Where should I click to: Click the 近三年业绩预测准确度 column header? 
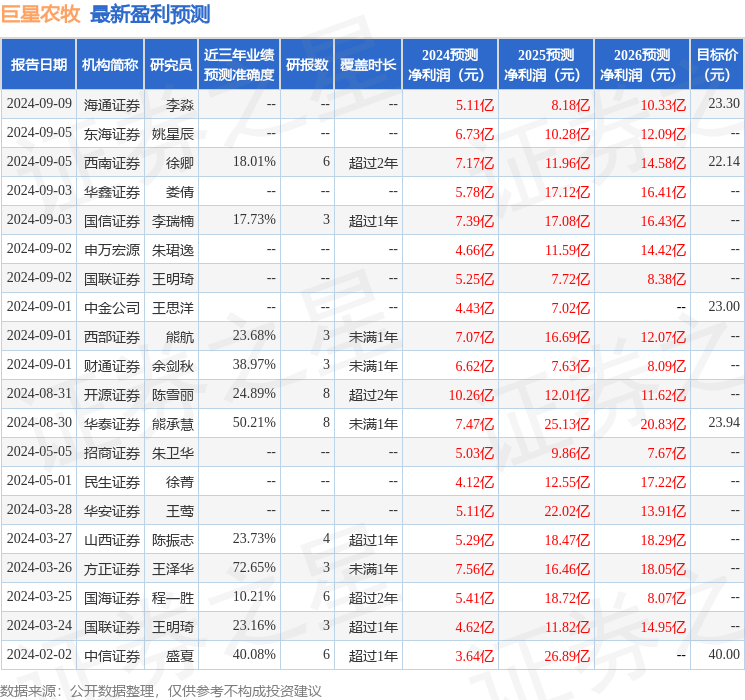pos(239,64)
